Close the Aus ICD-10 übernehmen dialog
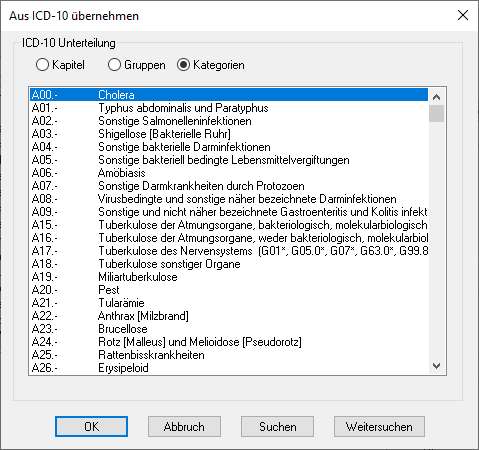This screenshot has height=450, width=479. tap(463, 15)
